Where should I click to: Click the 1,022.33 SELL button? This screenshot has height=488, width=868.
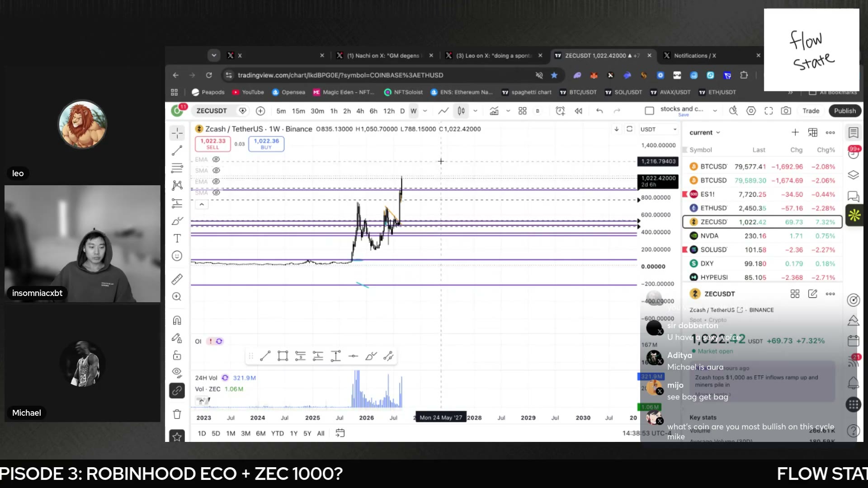click(212, 144)
